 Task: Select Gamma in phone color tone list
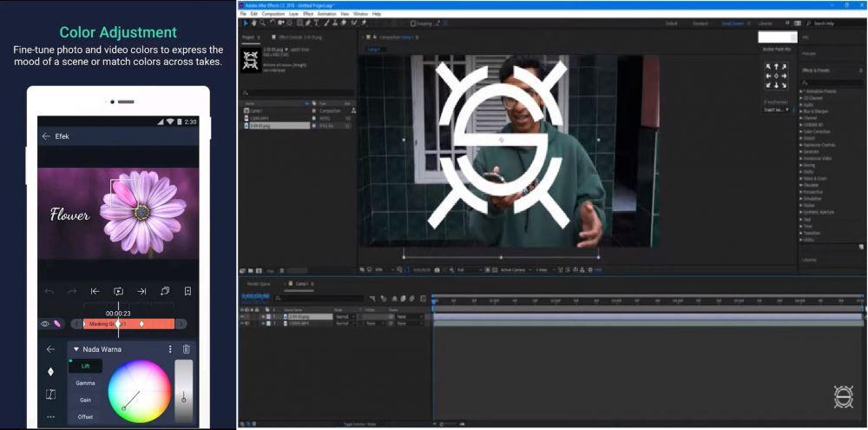coord(85,383)
